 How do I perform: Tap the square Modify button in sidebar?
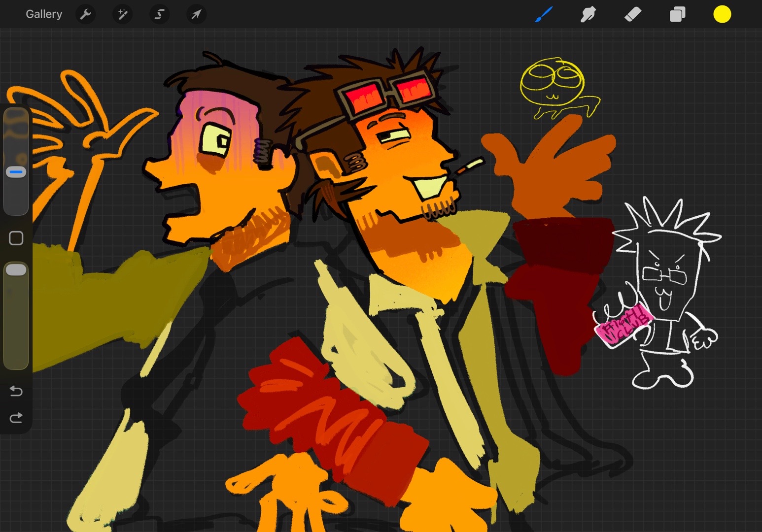click(16, 238)
